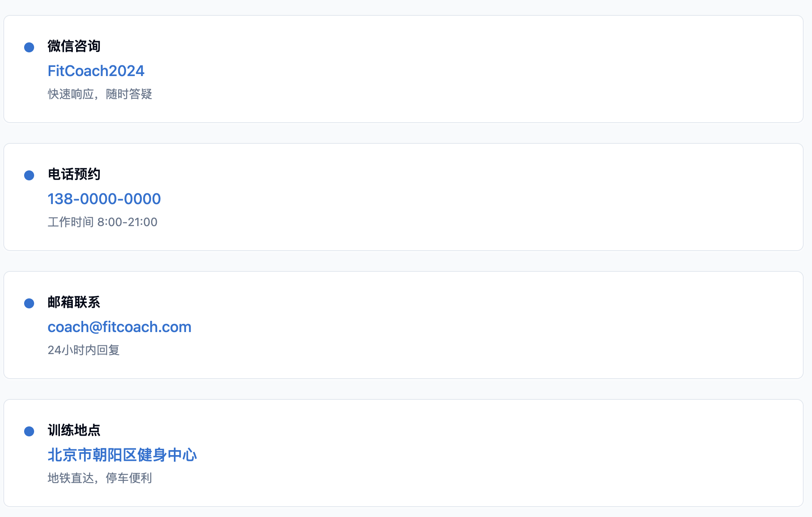Open the FitCoach2024 WeChat ID link
Screen dimensions: 812x517
pyautogui.click(x=96, y=71)
